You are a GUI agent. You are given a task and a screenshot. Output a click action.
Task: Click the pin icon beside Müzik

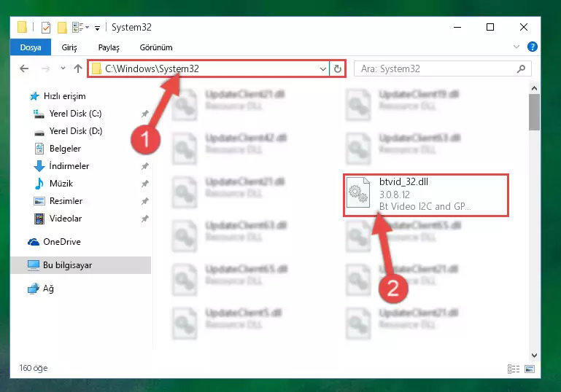point(145,184)
